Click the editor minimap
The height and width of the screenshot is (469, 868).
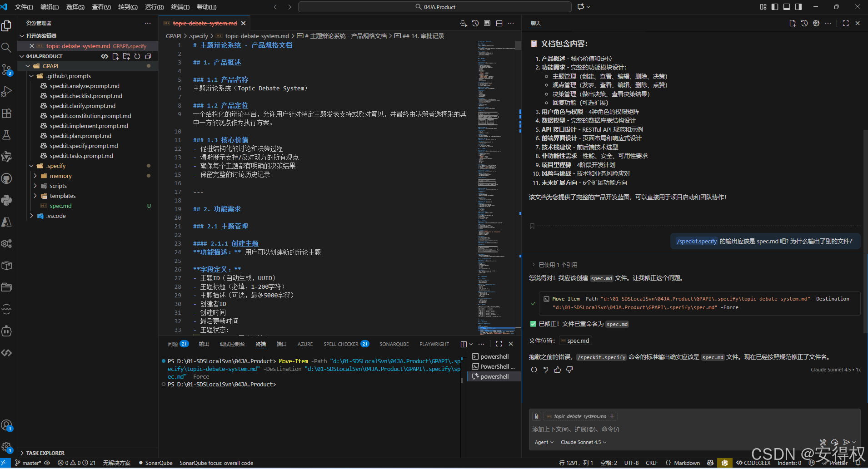[495, 187]
